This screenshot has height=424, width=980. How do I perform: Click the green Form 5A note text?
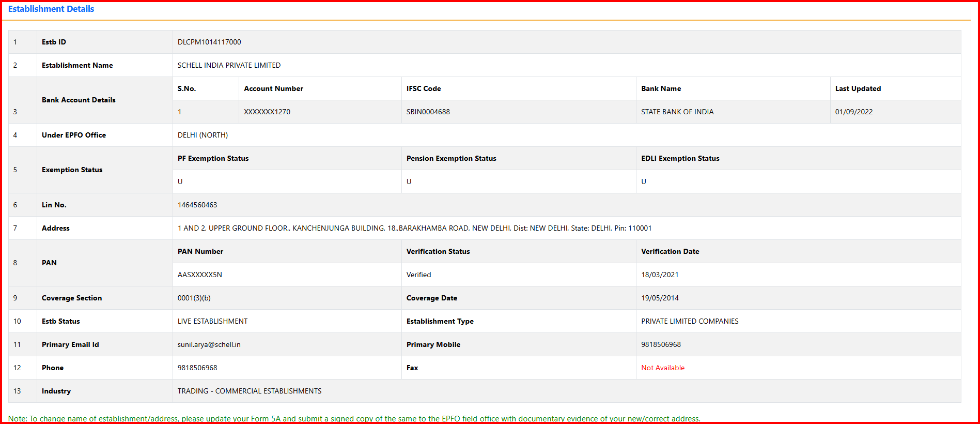(x=354, y=418)
